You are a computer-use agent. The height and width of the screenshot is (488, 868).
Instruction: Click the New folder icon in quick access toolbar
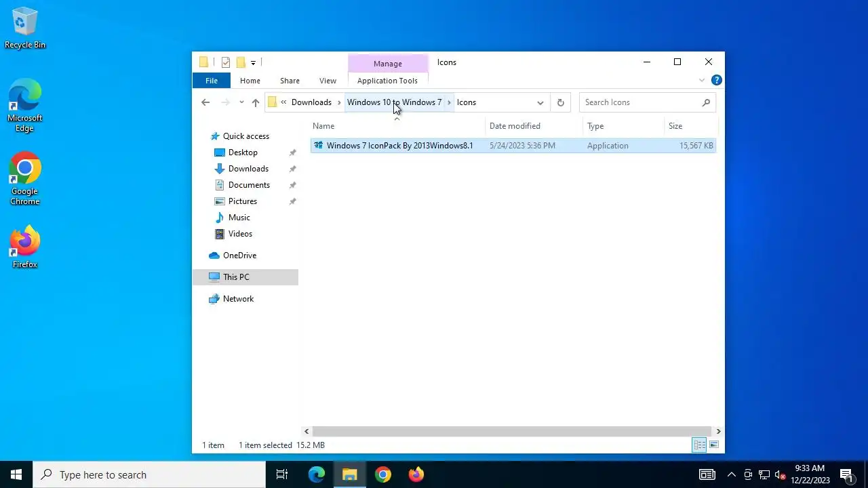(x=241, y=62)
